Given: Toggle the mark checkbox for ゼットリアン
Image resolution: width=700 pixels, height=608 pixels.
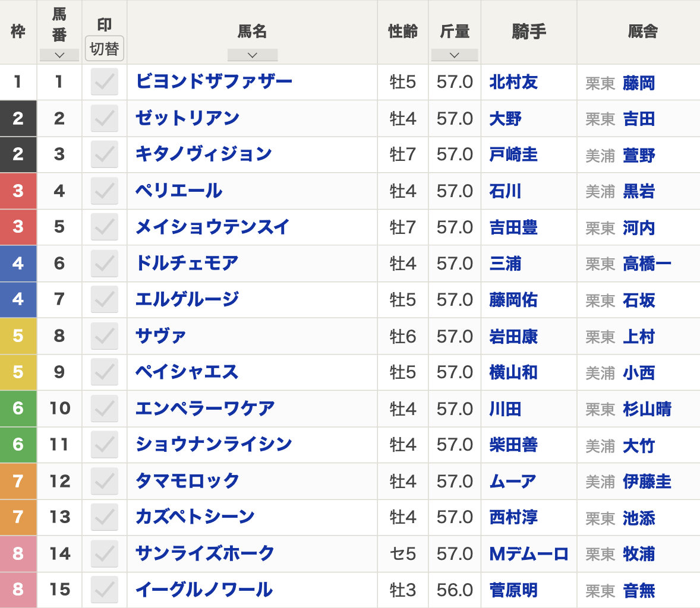Looking at the screenshot, I should [105, 118].
